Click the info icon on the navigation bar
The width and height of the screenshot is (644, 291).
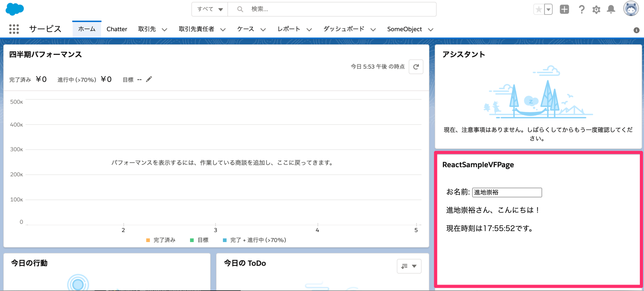[x=637, y=29]
